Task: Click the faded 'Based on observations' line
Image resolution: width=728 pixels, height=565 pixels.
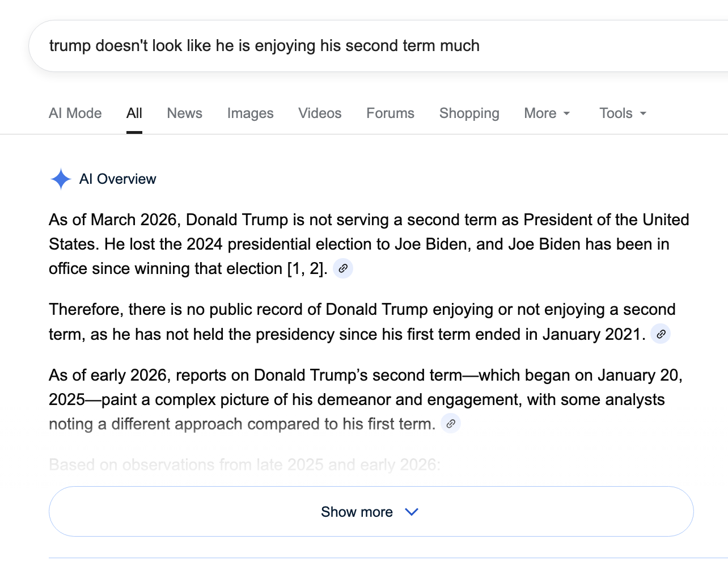Action: pos(244,465)
